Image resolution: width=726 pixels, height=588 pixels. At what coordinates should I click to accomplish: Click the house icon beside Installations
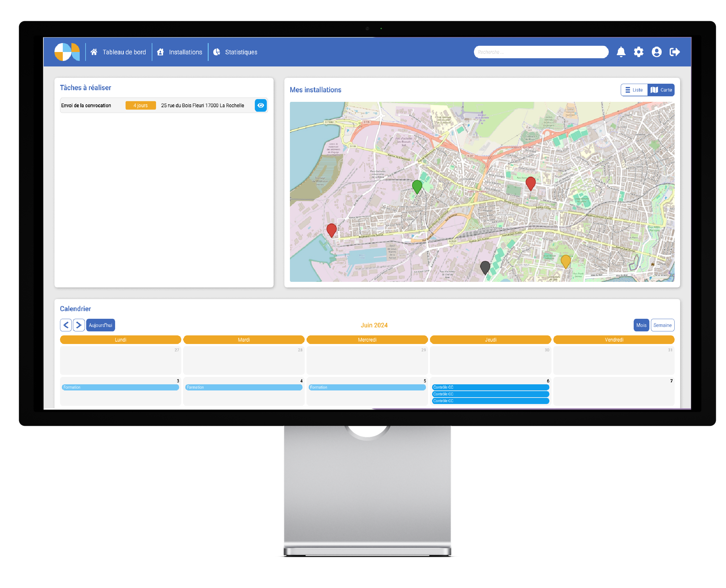tap(160, 52)
